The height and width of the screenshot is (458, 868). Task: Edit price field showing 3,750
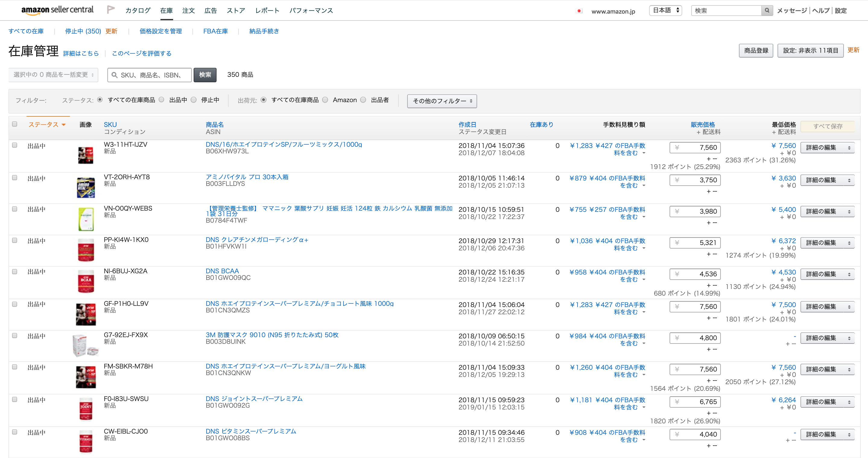[x=695, y=180]
